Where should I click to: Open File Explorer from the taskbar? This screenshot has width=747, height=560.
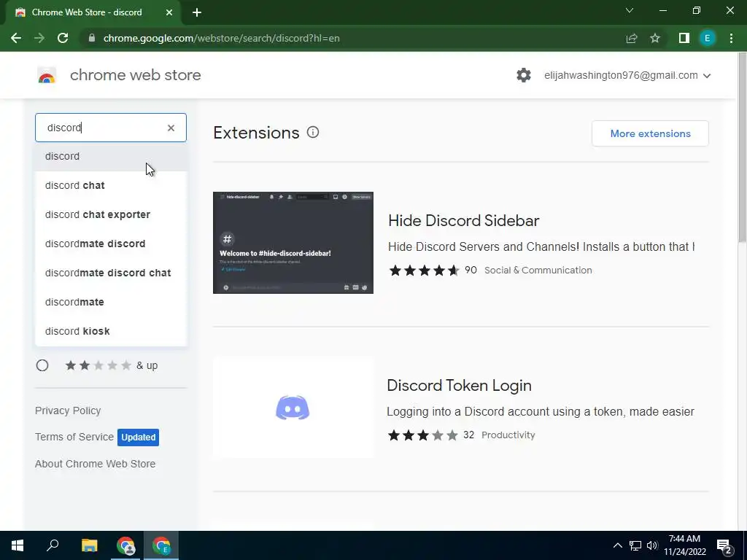[89, 545]
